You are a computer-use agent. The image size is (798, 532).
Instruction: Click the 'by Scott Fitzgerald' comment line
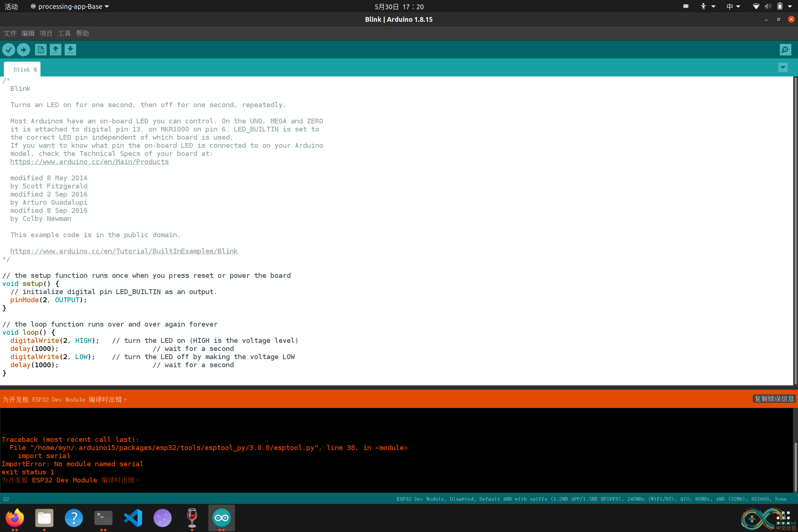[49, 186]
